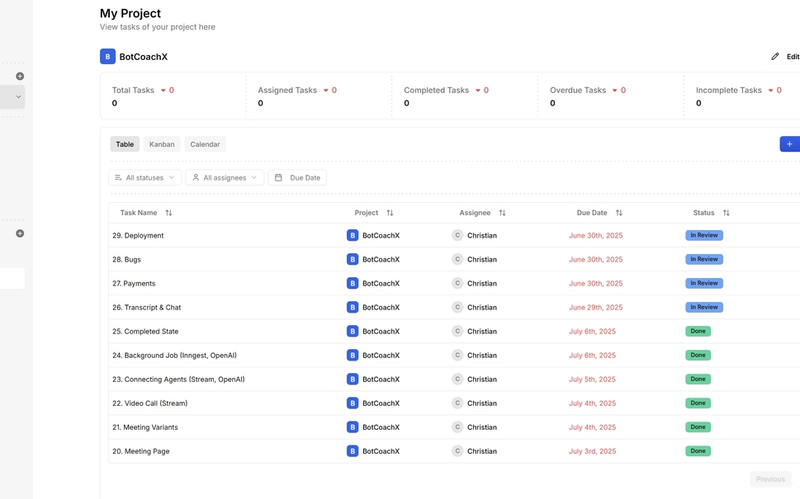Click the lower plus icon in sidebar
The width and height of the screenshot is (800, 499).
pyautogui.click(x=20, y=233)
